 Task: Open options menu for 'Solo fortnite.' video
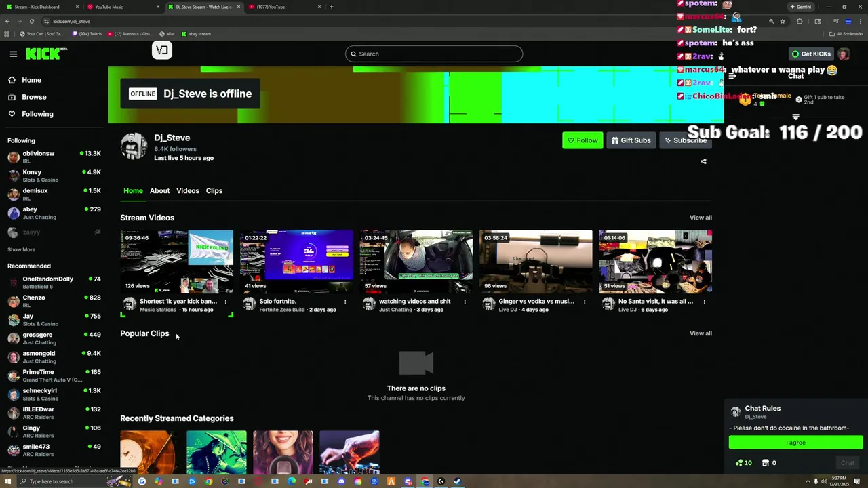tap(345, 302)
